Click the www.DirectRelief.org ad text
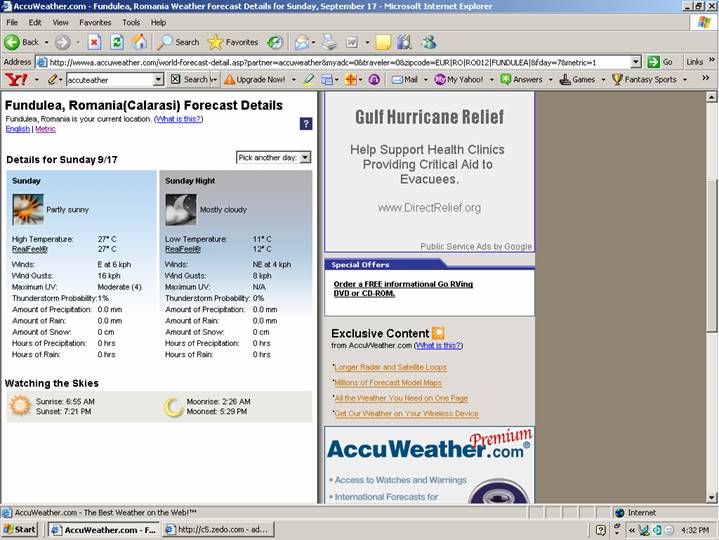719x540 pixels. click(429, 208)
